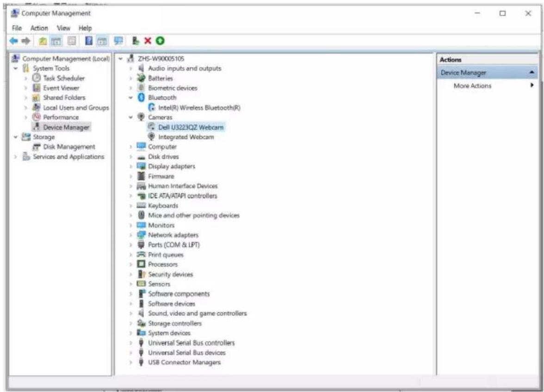Viewport: 544px width, 392px height.
Task: Click the Scan for hardware changes monitor icon
Action: pyautogui.click(x=118, y=41)
